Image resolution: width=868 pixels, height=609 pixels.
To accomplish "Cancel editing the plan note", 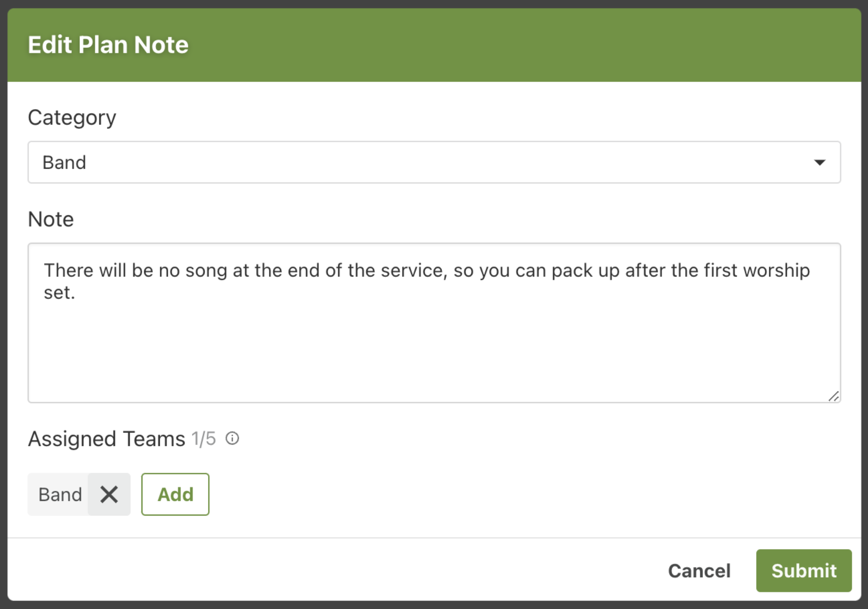I will 699,571.
